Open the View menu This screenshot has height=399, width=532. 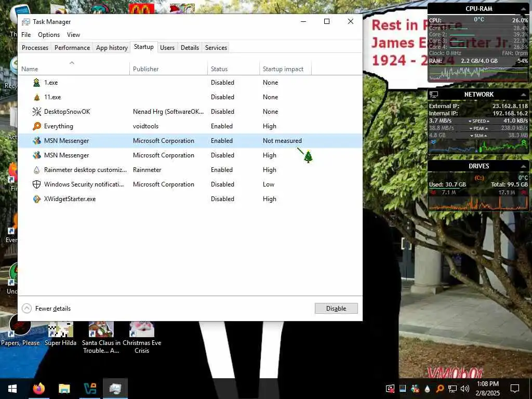pos(73,35)
